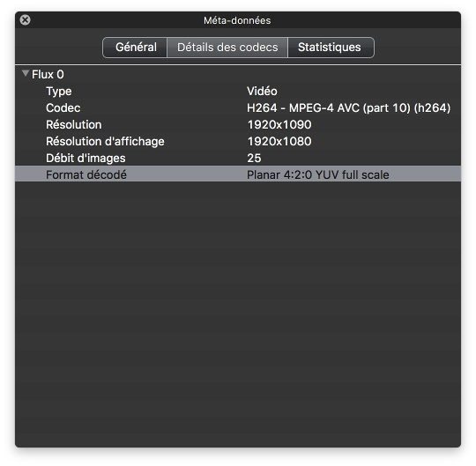Collapse the Flux 0 disclosure triangle
Image resolution: width=476 pixels, height=466 pixels.
[x=26, y=73]
